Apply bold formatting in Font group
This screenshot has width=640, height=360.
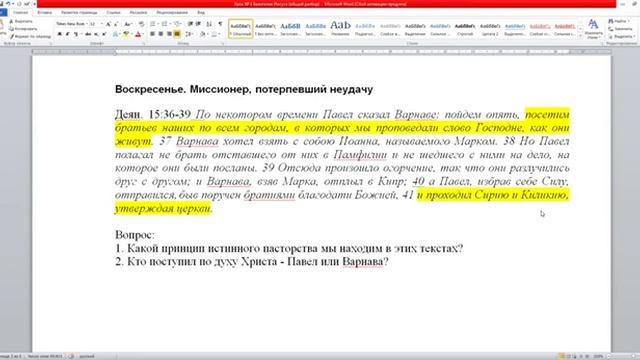(59, 34)
